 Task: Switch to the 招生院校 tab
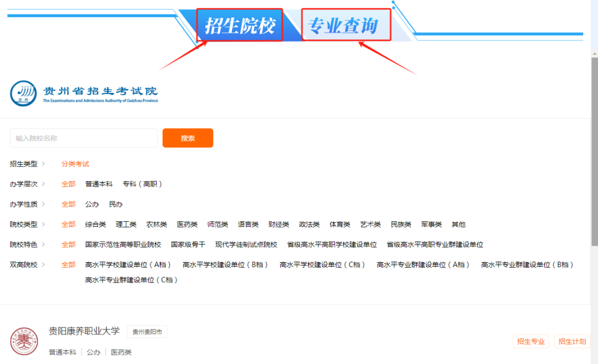[240, 25]
